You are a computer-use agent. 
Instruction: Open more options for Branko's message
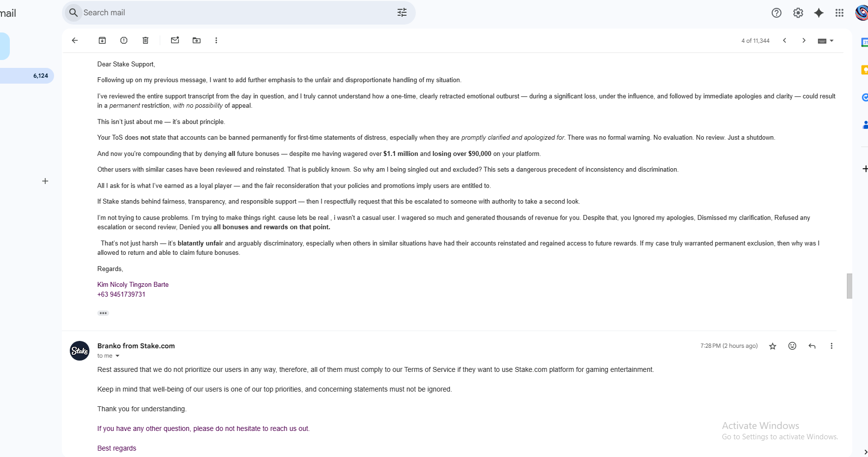coord(832,346)
